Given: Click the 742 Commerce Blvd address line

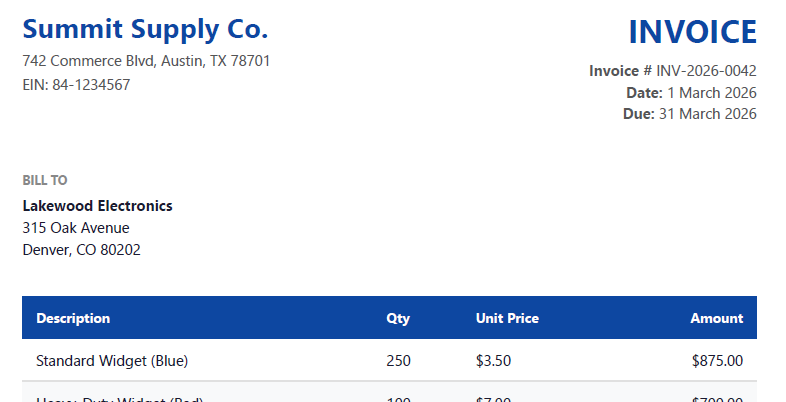Looking at the screenshot, I should (146, 60).
